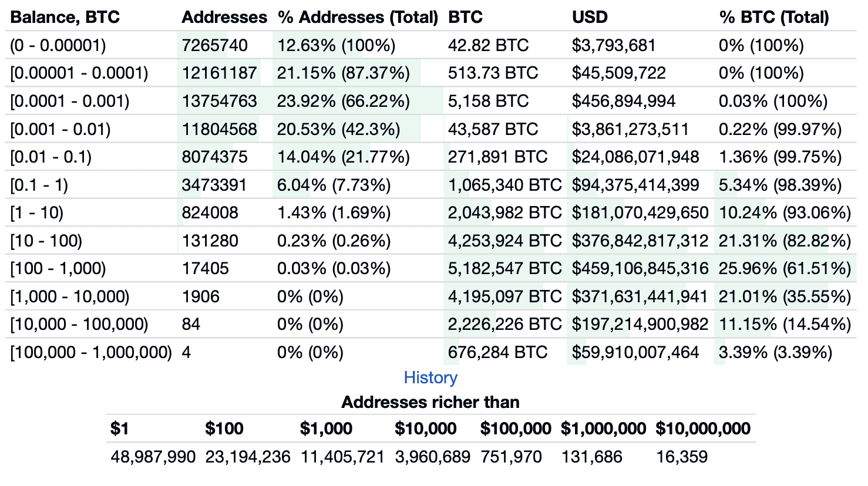Click the "% BTC (Total)" column header

pyautogui.click(x=773, y=17)
